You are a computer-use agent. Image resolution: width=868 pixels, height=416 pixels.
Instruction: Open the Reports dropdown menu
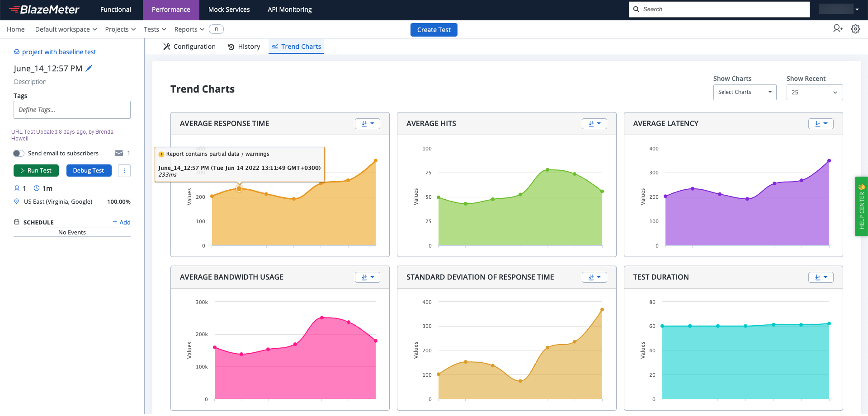click(x=189, y=29)
